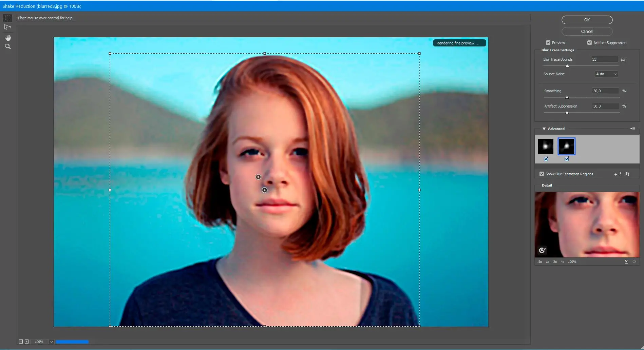Image resolution: width=644 pixels, height=350 pixels.
Task: Select the Hand tool
Action: 8,38
